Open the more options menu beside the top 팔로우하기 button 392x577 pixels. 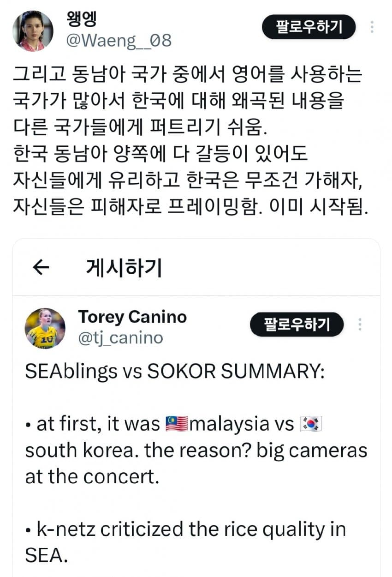372,27
